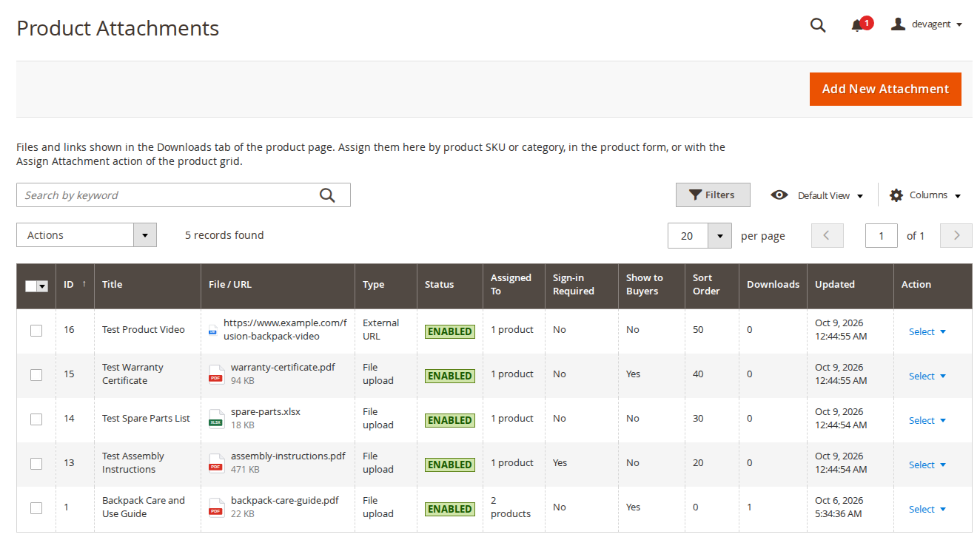Open the global search magnifier icon
980x540 pixels.
pyautogui.click(x=818, y=25)
